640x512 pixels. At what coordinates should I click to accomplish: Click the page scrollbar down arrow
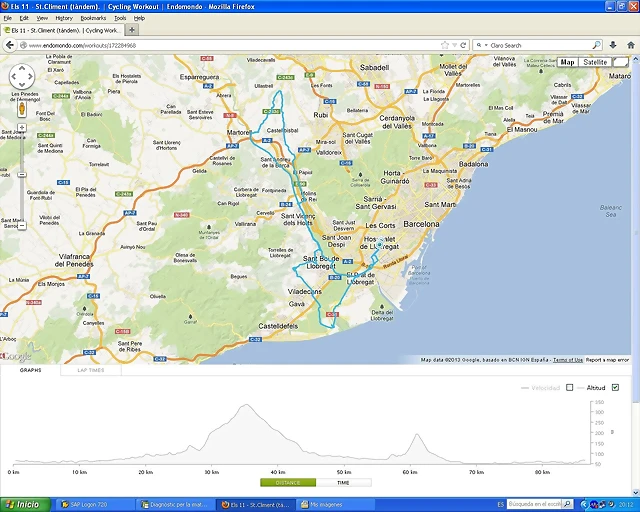point(635,493)
